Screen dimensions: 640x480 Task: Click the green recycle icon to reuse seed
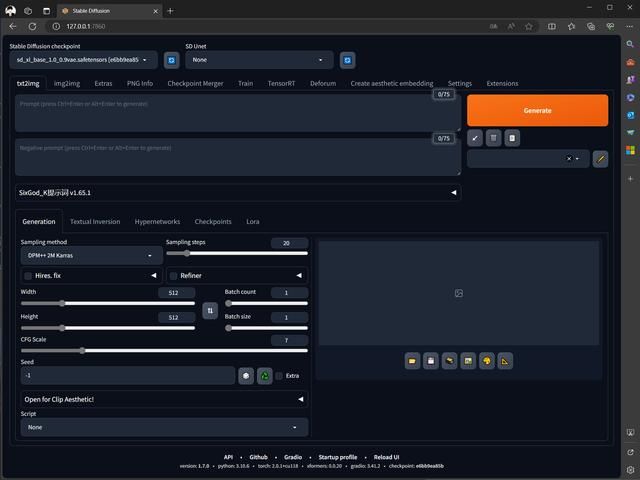click(x=265, y=376)
